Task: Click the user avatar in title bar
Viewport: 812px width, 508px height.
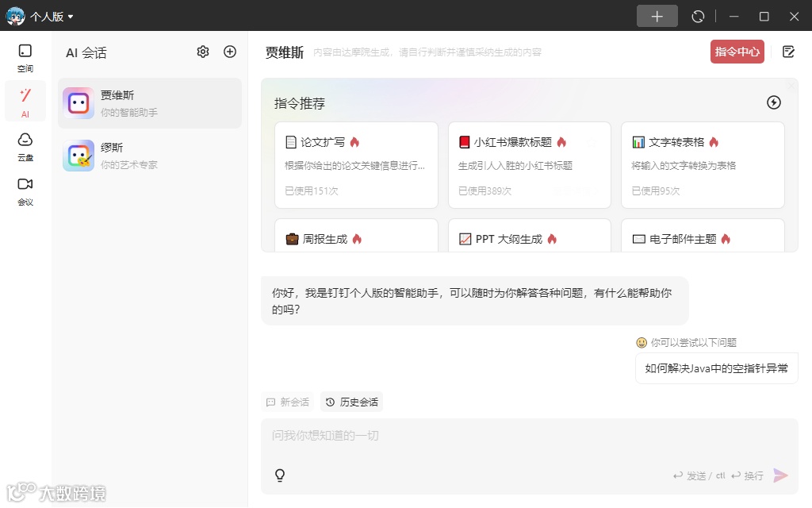Action: (15, 16)
